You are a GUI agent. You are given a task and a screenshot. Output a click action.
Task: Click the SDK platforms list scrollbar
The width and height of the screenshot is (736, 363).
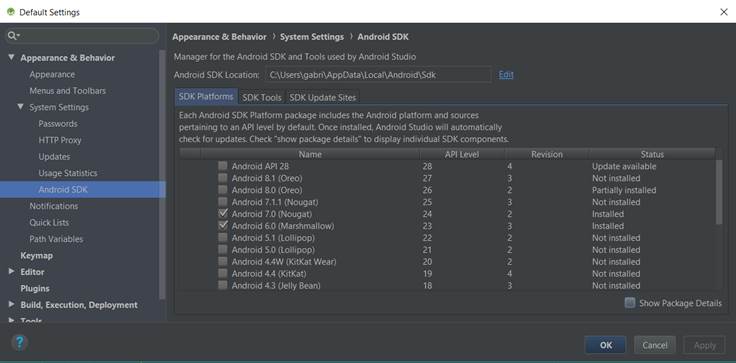click(719, 192)
